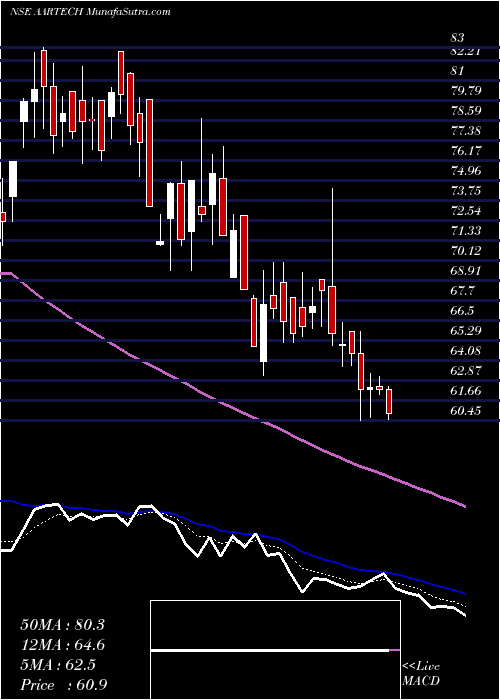This screenshot has height=700, width=500.
Task: Click the 77.38 price axis label
Action: coord(465,131)
